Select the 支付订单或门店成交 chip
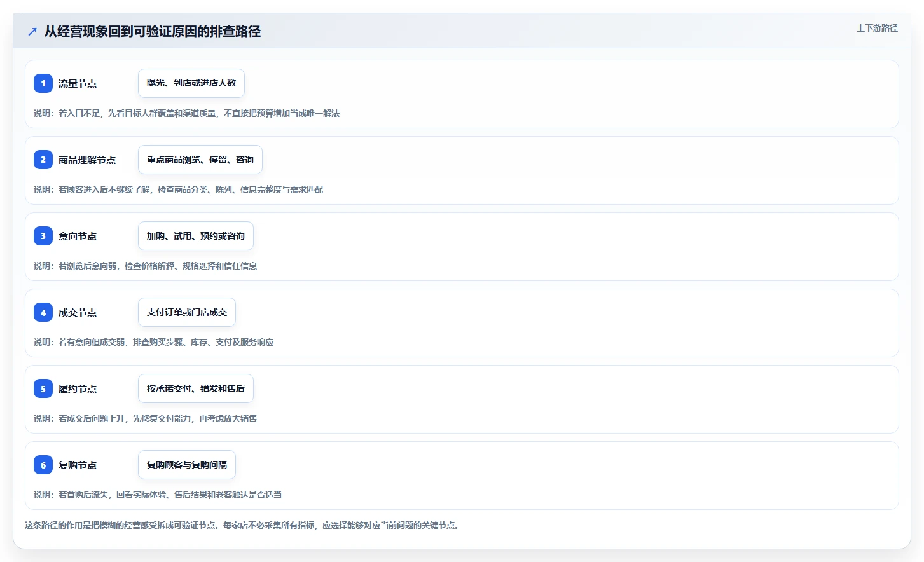 coord(187,312)
